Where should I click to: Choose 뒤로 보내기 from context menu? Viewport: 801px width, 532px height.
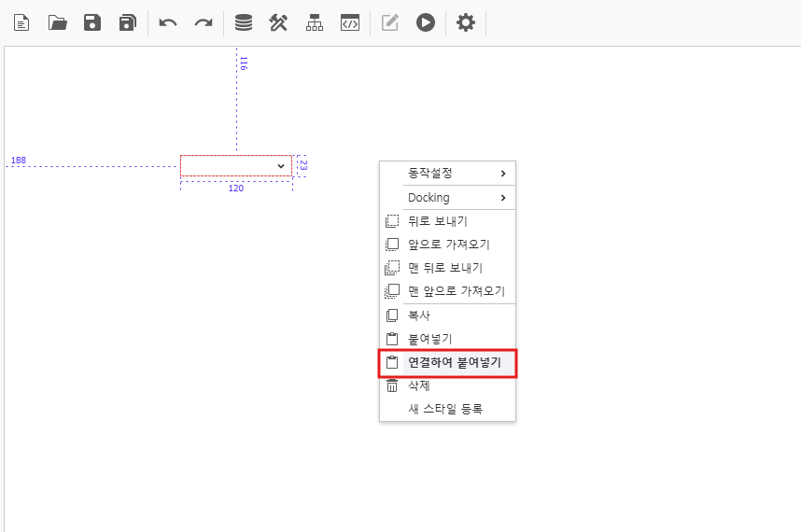447,221
